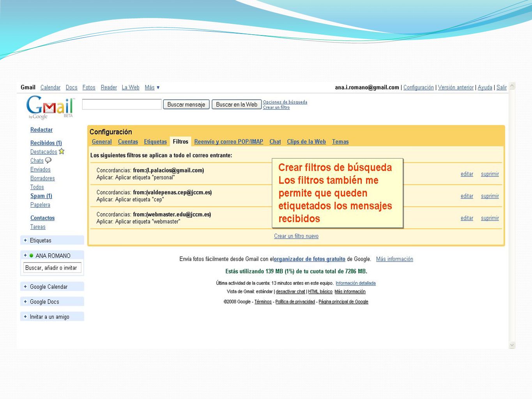This screenshot has height=399, width=532.
Task: Click the Buscar mensaje button
Action: tap(186, 104)
